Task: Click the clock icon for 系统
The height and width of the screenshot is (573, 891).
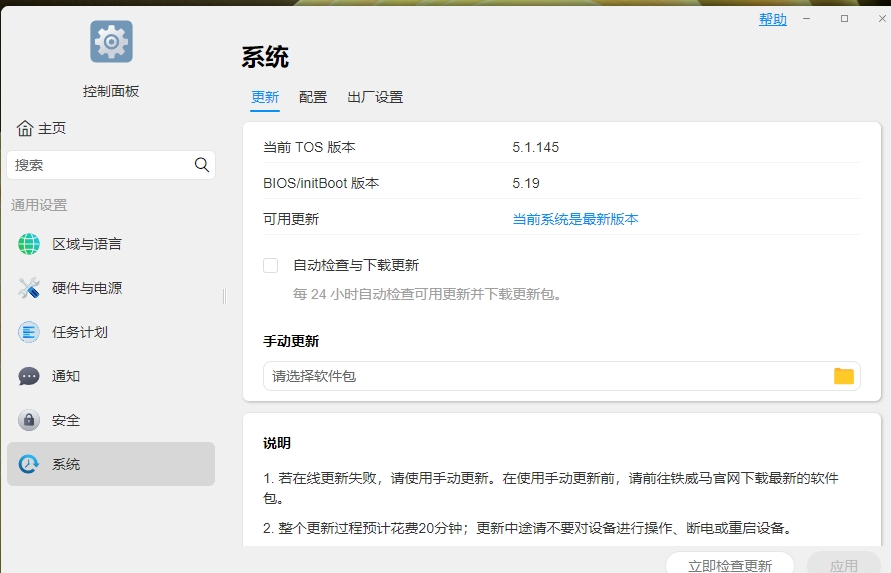Action: coord(29,464)
